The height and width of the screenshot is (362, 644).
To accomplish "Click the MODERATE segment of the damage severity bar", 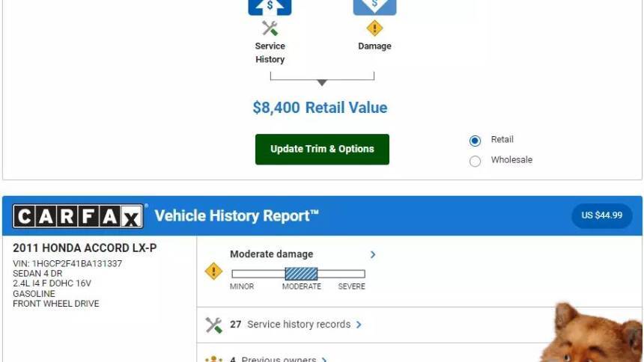I will 301,274.
